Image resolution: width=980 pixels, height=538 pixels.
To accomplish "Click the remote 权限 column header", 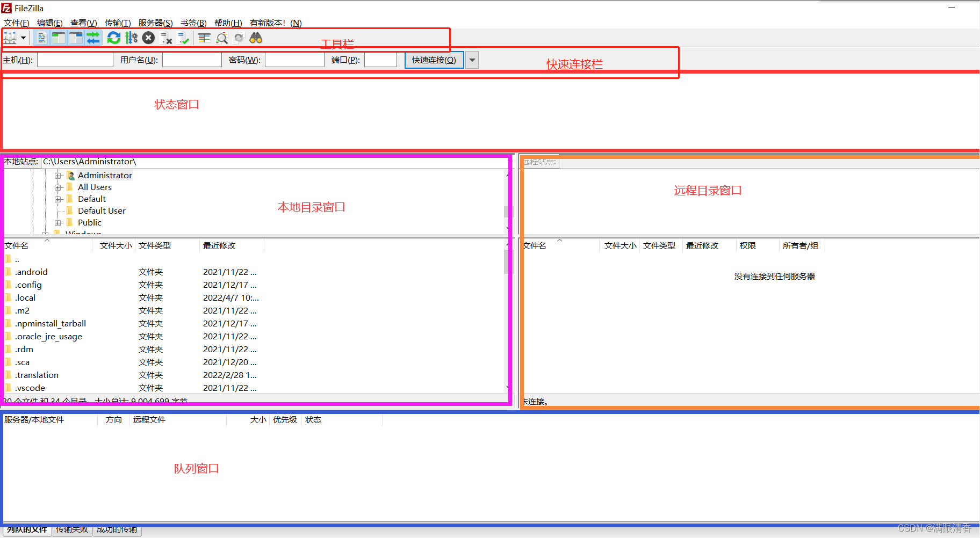I will click(x=758, y=246).
